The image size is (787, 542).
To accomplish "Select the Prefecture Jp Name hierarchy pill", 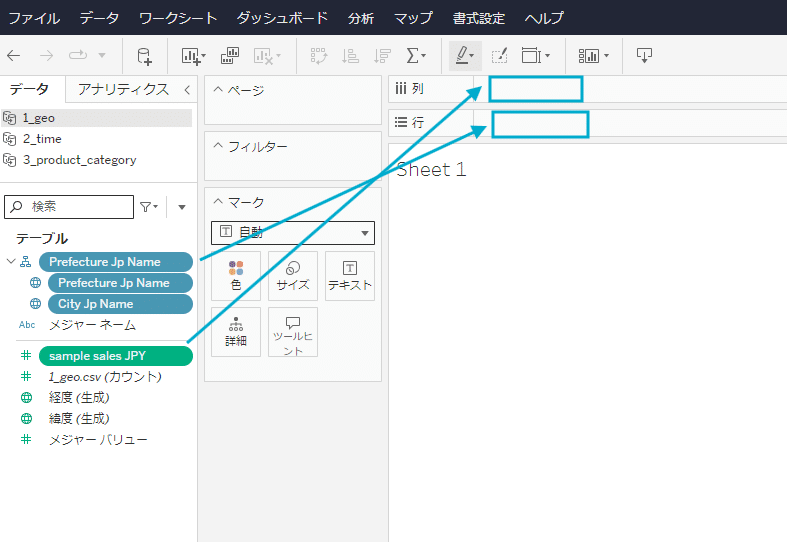I will coord(115,262).
